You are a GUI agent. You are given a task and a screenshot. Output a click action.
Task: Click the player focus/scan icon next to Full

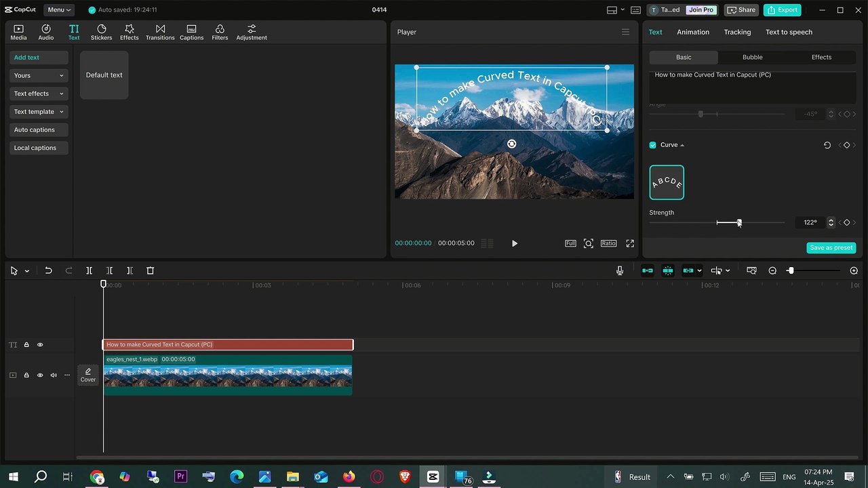click(589, 243)
